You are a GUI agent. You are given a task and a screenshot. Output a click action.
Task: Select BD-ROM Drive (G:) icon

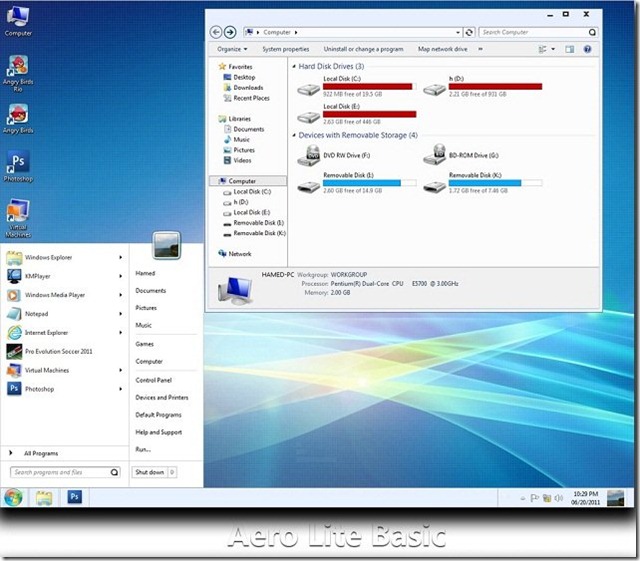click(x=434, y=155)
